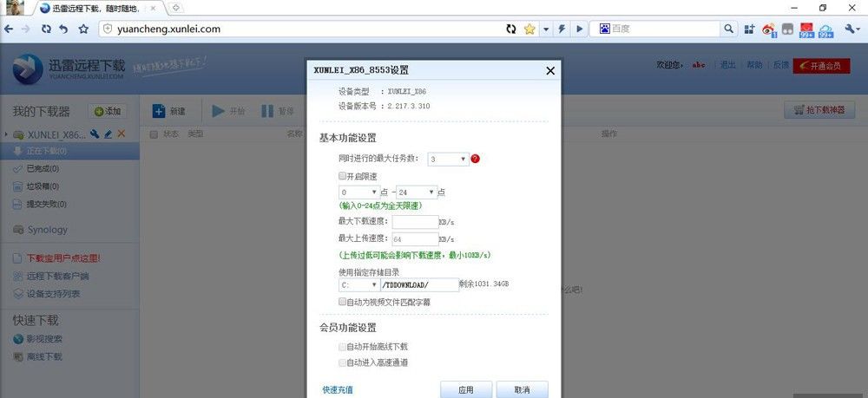868x398 pixels.
Task: Open 垃圾箱 in the left sidebar
Action: 42,186
